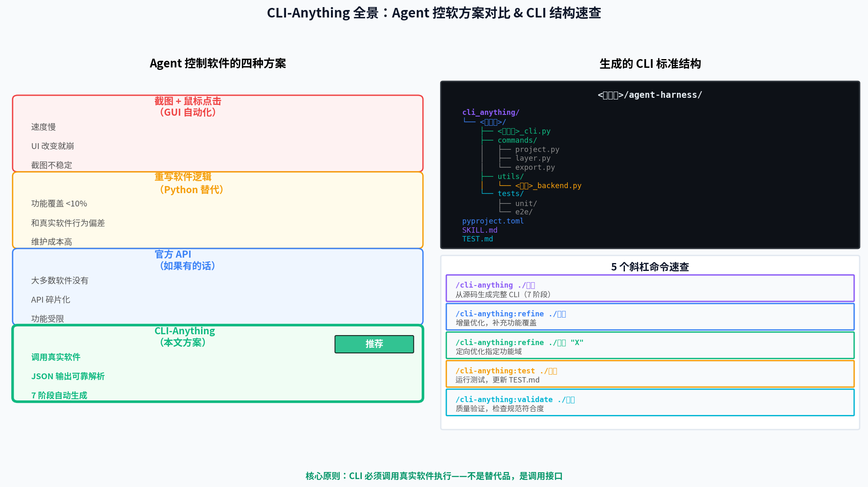The height and width of the screenshot is (487, 868).
Task: Open the pyproject.toml file entry
Action: (x=492, y=221)
